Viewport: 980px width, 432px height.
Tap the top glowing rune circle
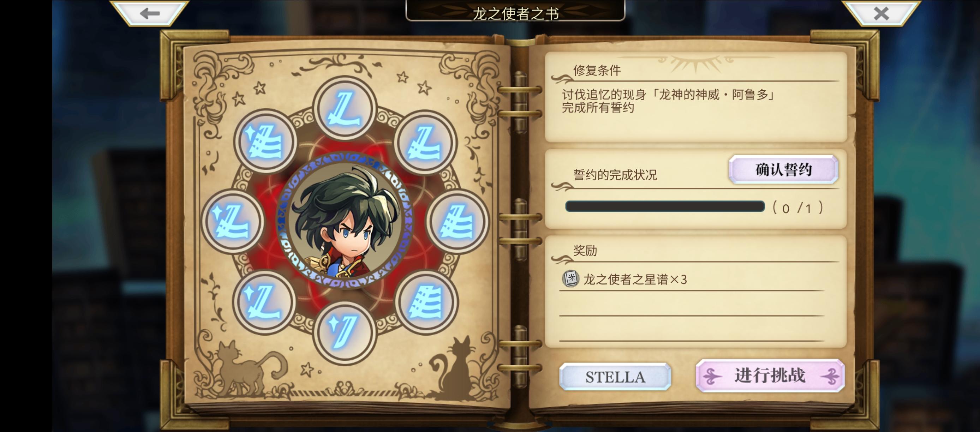[345, 109]
